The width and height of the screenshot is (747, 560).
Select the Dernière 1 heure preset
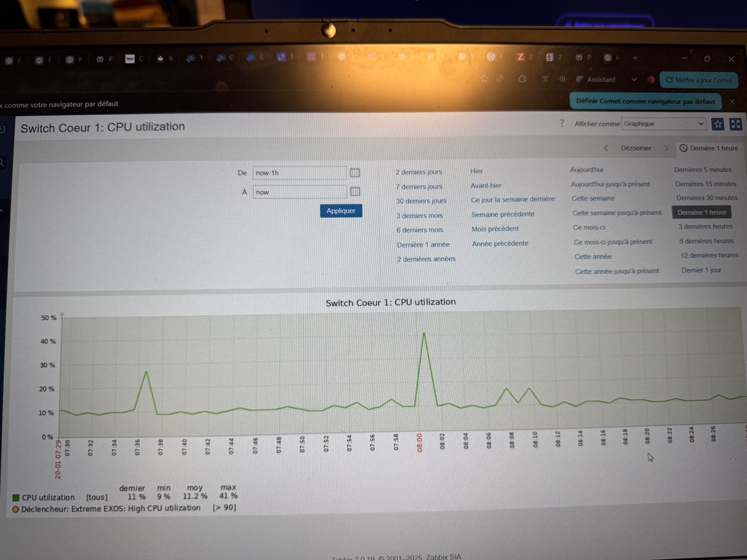pos(701,212)
